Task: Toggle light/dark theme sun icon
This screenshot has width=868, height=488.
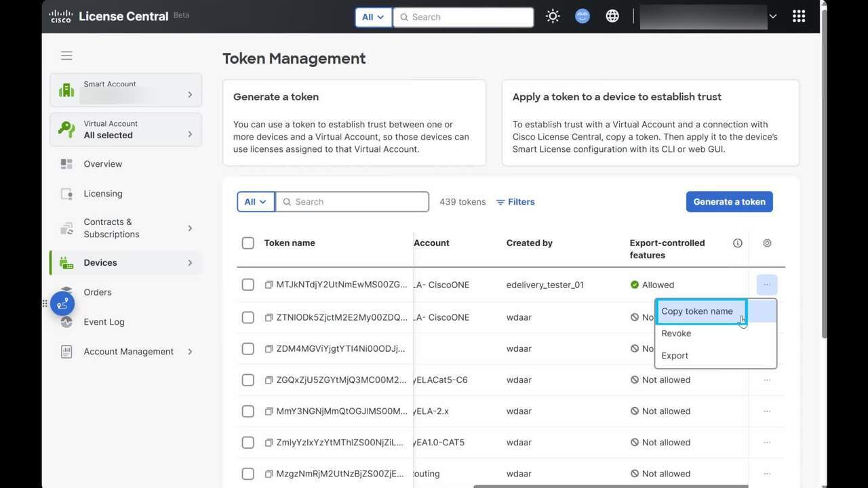Action: coord(553,16)
